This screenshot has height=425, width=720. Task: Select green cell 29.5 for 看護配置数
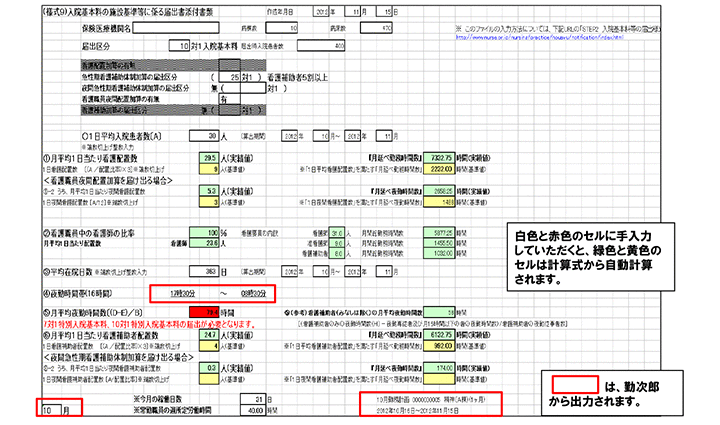click(x=209, y=158)
